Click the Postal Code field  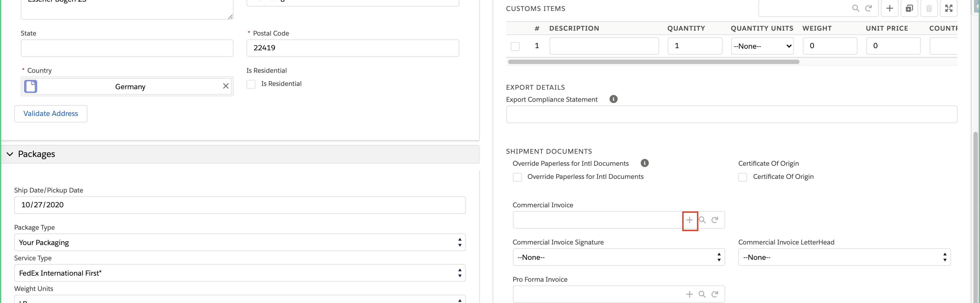click(353, 48)
